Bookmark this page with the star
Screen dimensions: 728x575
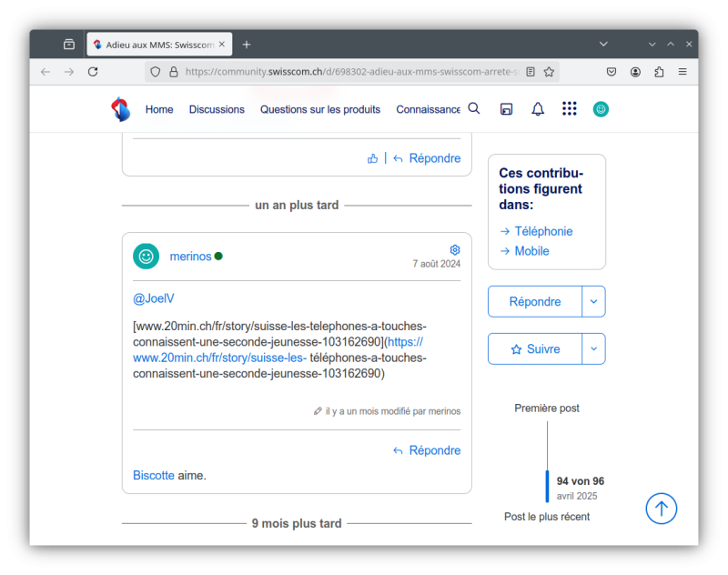549,72
